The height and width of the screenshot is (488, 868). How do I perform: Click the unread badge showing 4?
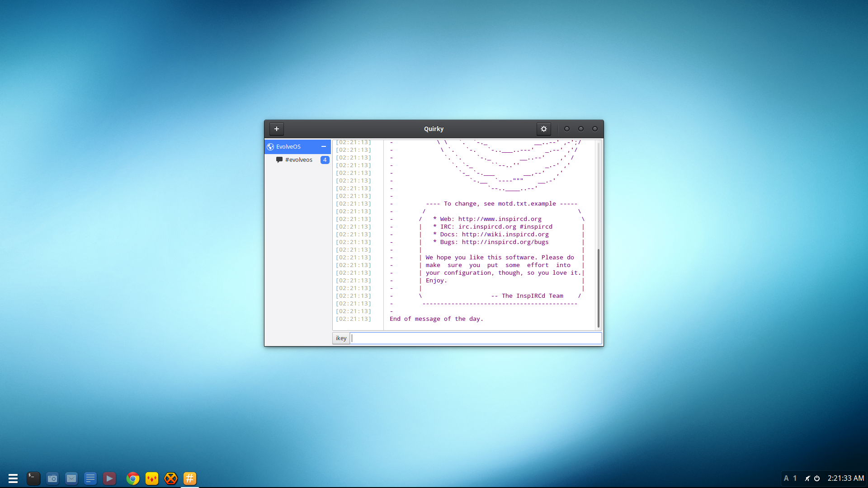point(325,160)
